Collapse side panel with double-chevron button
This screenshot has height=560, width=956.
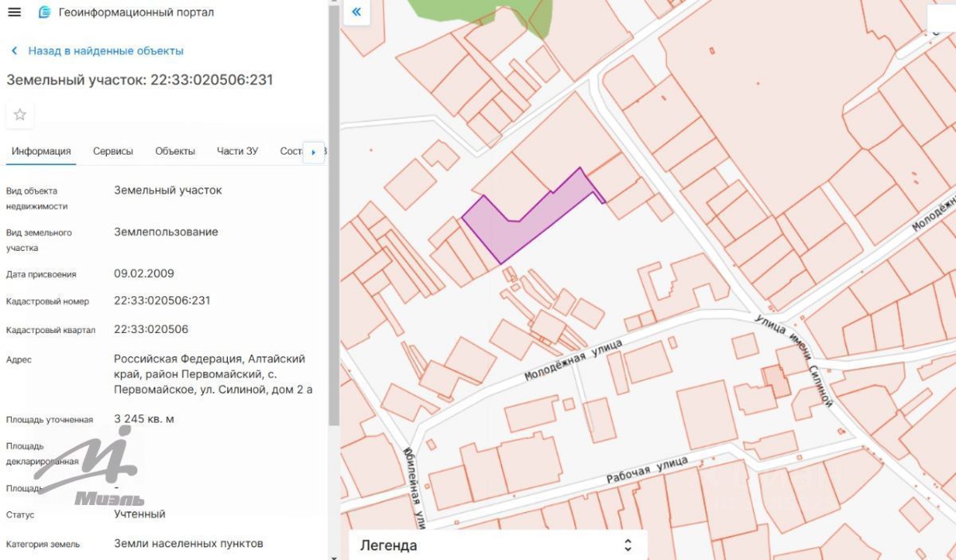pyautogui.click(x=356, y=12)
